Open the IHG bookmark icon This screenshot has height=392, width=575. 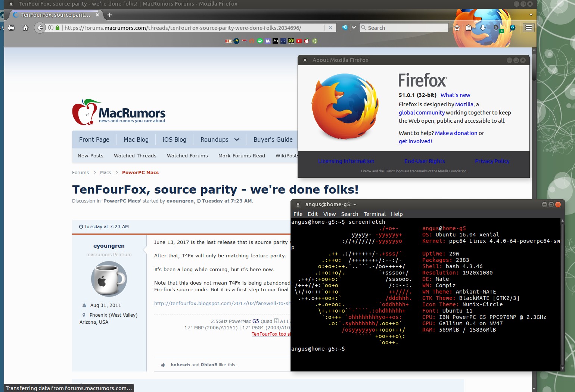228,41
